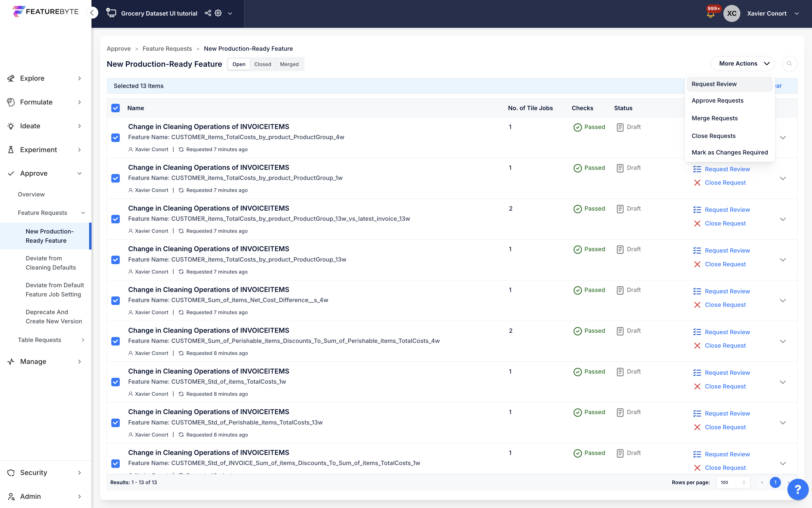
Task: Open the More Actions dropdown
Action: point(743,63)
